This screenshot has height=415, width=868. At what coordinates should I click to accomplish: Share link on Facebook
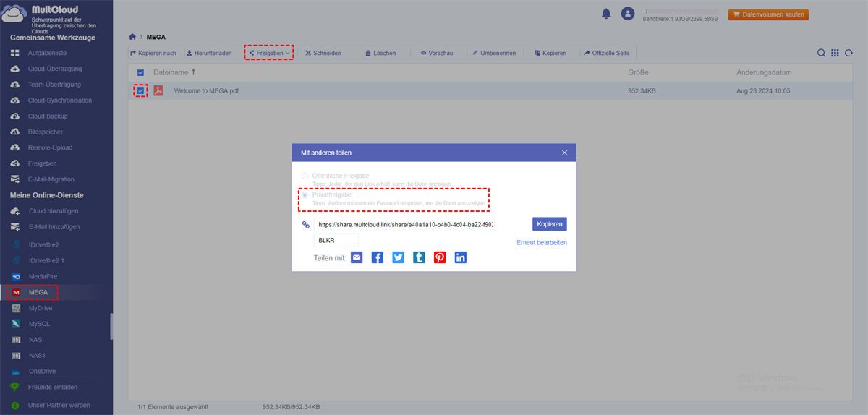point(378,257)
